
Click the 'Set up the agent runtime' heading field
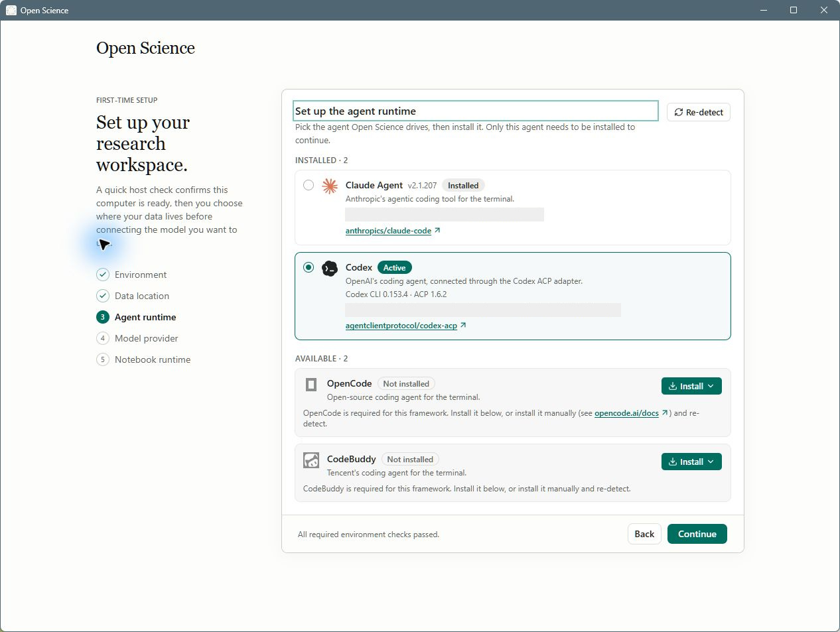click(x=476, y=111)
